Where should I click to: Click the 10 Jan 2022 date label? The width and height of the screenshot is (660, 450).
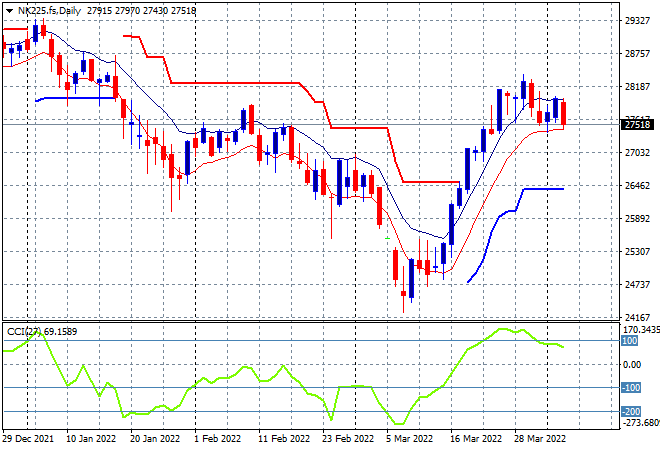[x=91, y=439]
